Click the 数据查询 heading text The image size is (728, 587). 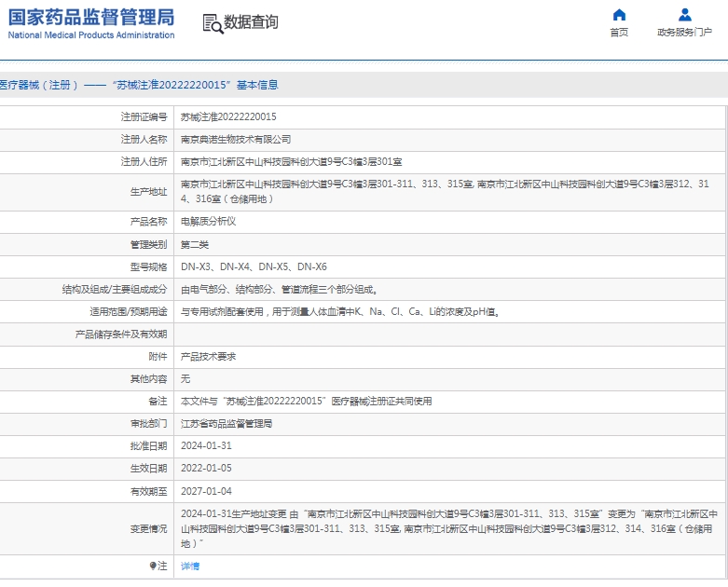(x=251, y=21)
